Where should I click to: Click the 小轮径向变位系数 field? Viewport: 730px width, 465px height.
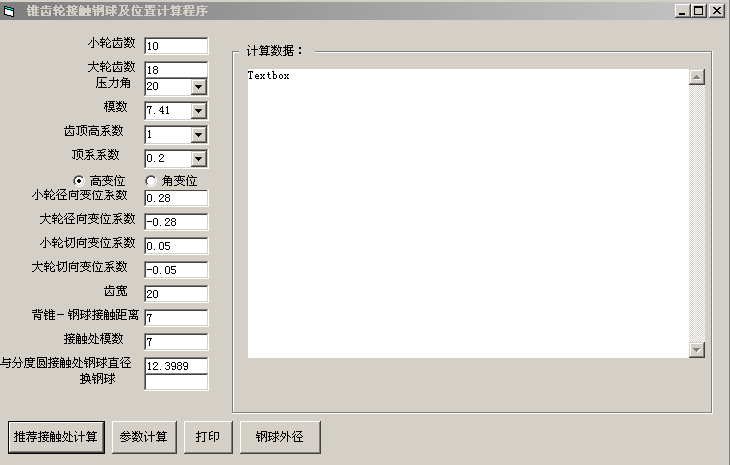[x=176, y=198]
